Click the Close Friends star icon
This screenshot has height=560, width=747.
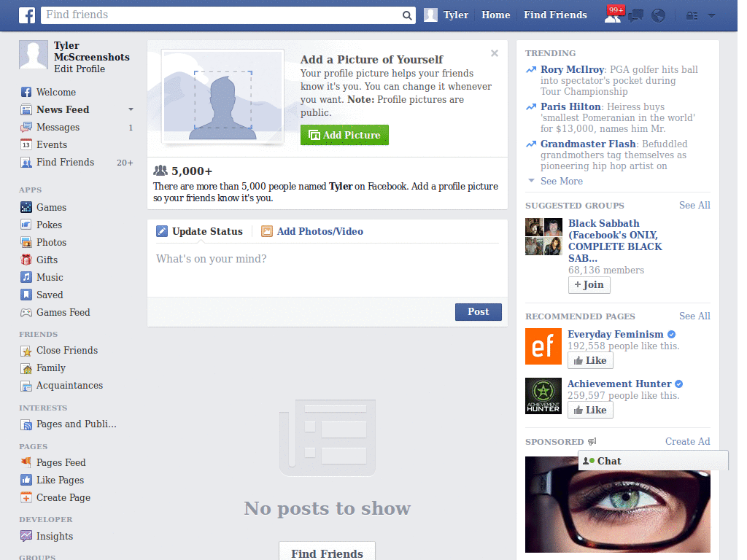pos(26,351)
